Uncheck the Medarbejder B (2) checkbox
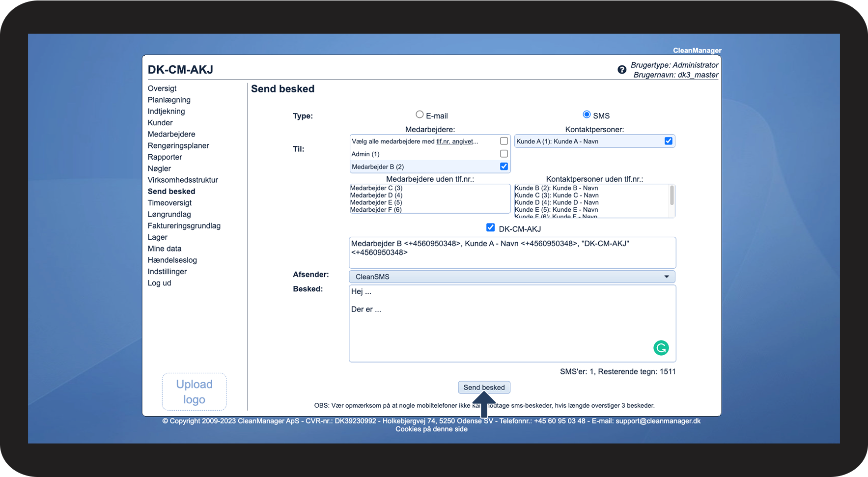 tap(504, 167)
